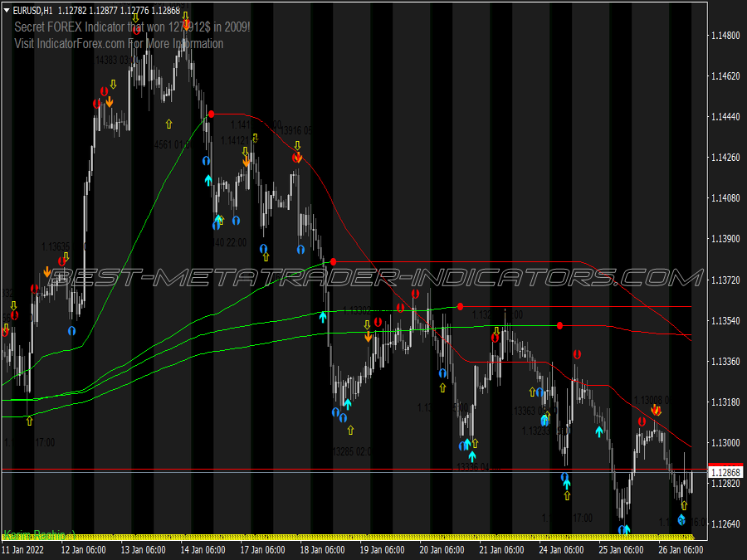Click the 1.14620 price axis label
This screenshot has height=560, width=747.
click(x=725, y=76)
